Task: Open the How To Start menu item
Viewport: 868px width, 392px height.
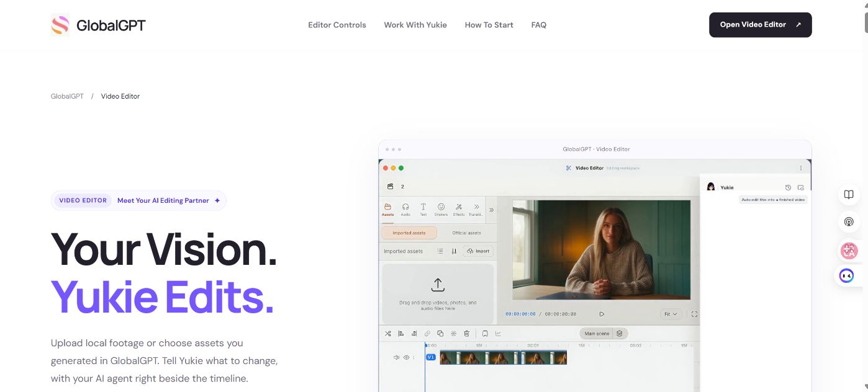Action: pos(489,25)
